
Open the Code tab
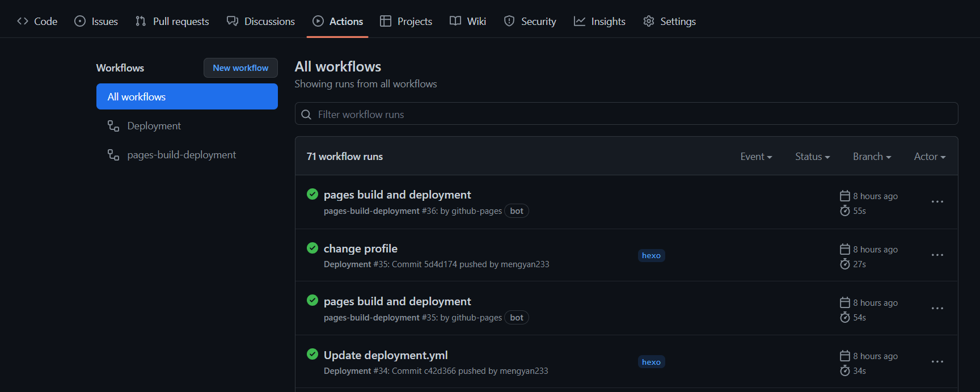pos(37,21)
